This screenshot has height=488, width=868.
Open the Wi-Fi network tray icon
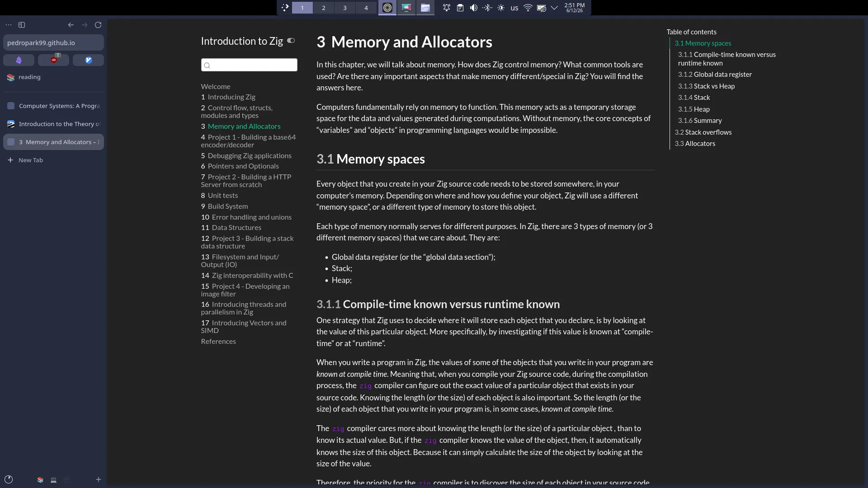pyautogui.click(x=528, y=8)
